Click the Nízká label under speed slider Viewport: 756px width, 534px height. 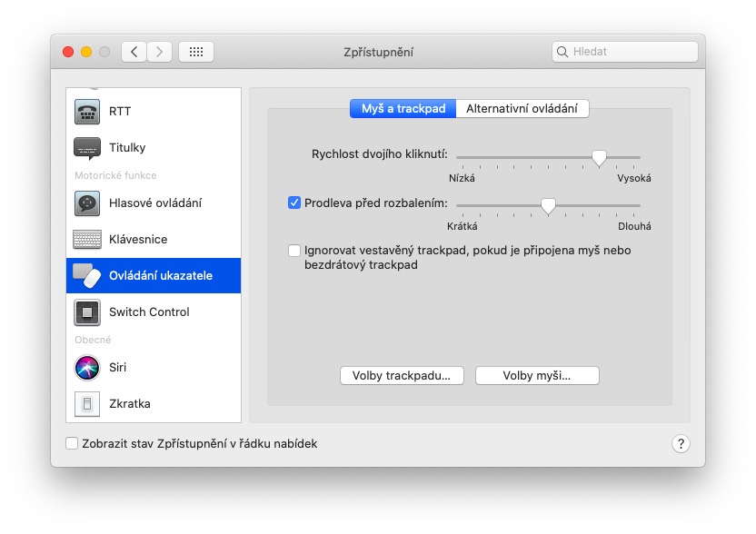(x=462, y=178)
